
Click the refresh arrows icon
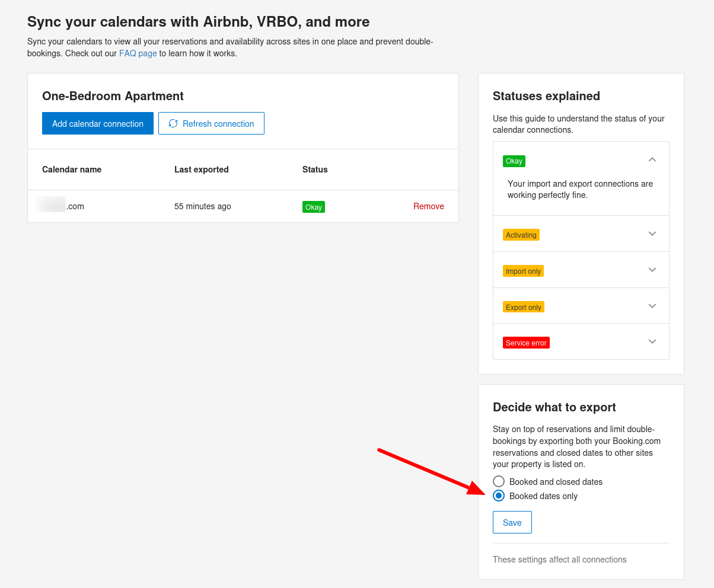pyautogui.click(x=173, y=123)
